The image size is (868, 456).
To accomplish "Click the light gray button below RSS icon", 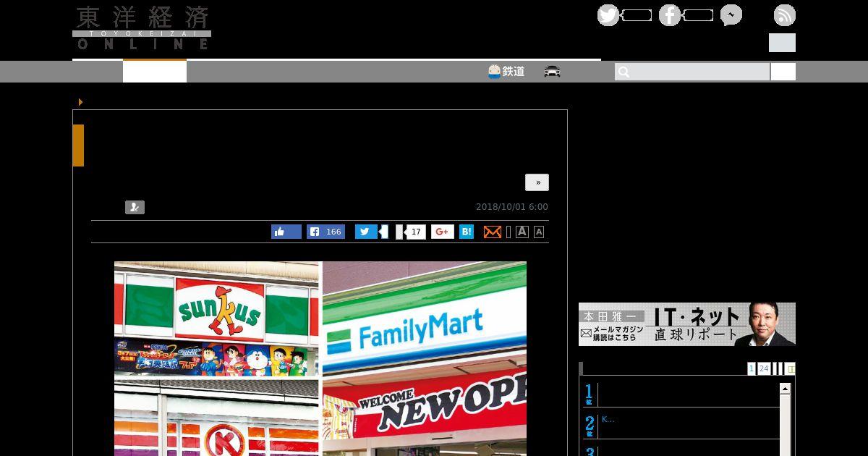I will coord(782,43).
